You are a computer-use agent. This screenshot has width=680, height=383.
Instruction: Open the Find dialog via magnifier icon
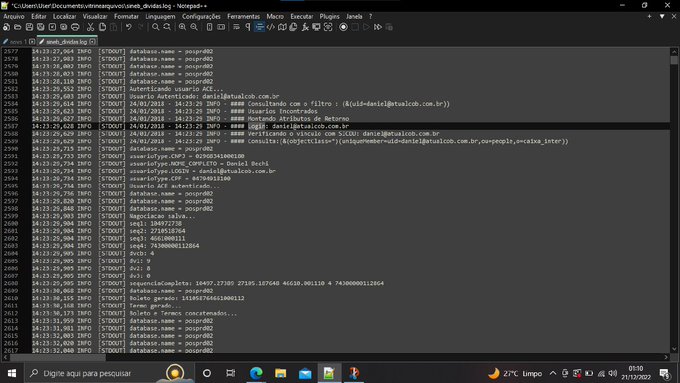[155, 27]
